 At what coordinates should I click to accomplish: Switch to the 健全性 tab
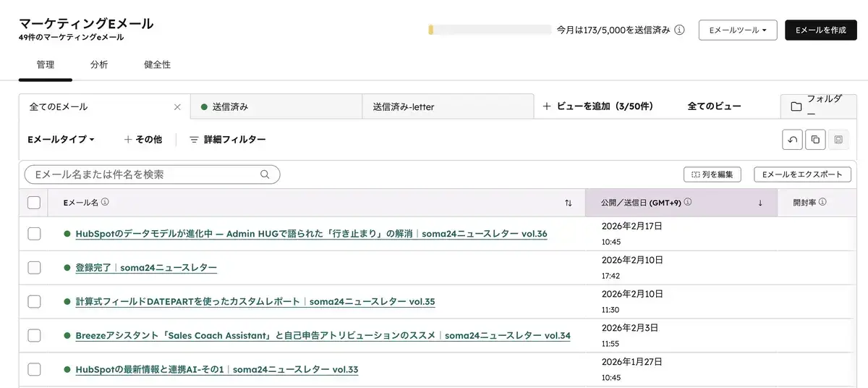pos(158,64)
